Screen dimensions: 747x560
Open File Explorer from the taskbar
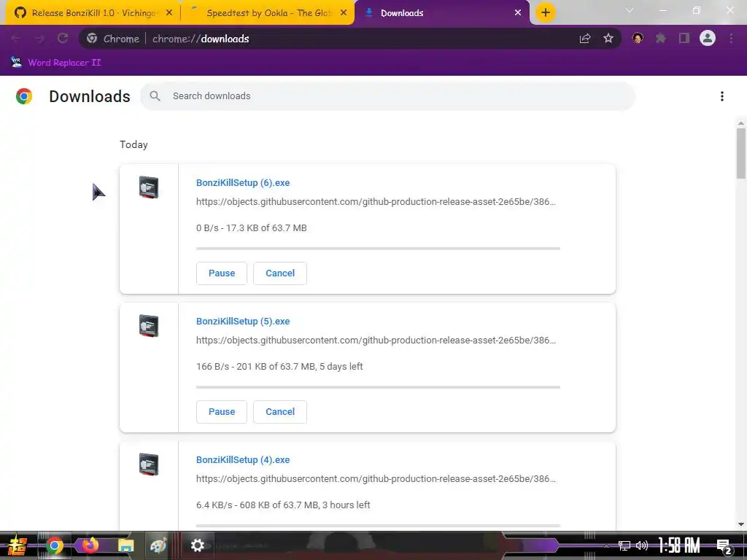pyautogui.click(x=125, y=545)
